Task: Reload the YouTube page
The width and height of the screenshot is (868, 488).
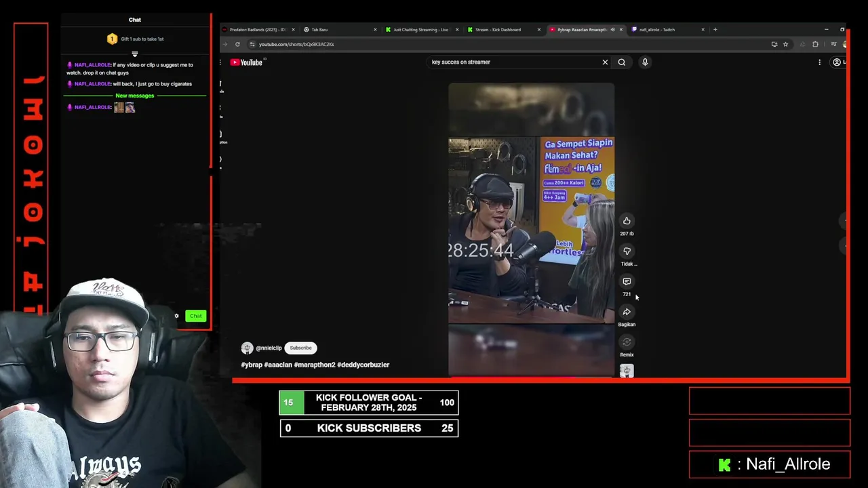Action: pos(237,44)
